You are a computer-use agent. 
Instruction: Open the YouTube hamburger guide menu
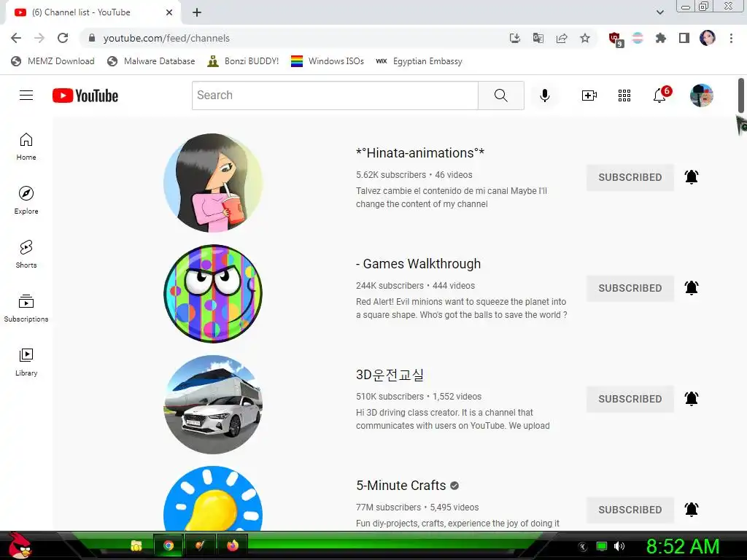pyautogui.click(x=26, y=96)
